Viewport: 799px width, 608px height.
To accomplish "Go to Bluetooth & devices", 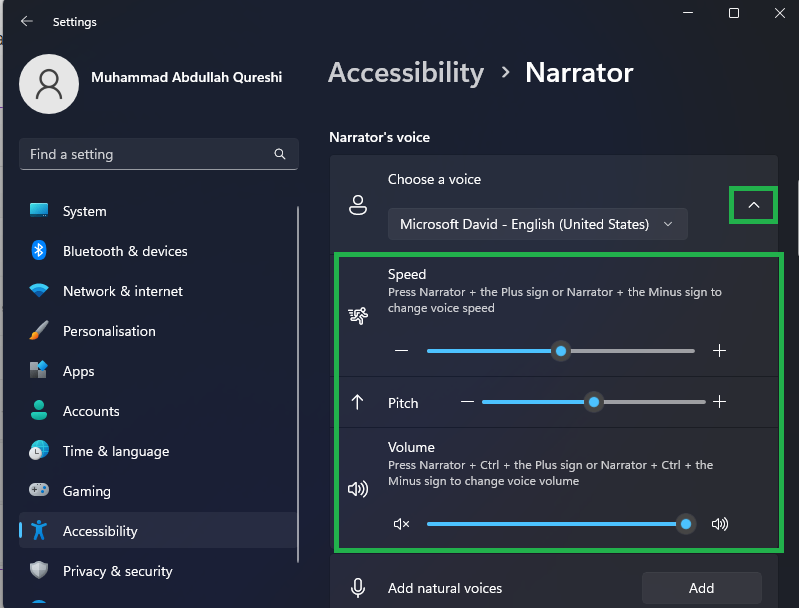I will tap(125, 251).
